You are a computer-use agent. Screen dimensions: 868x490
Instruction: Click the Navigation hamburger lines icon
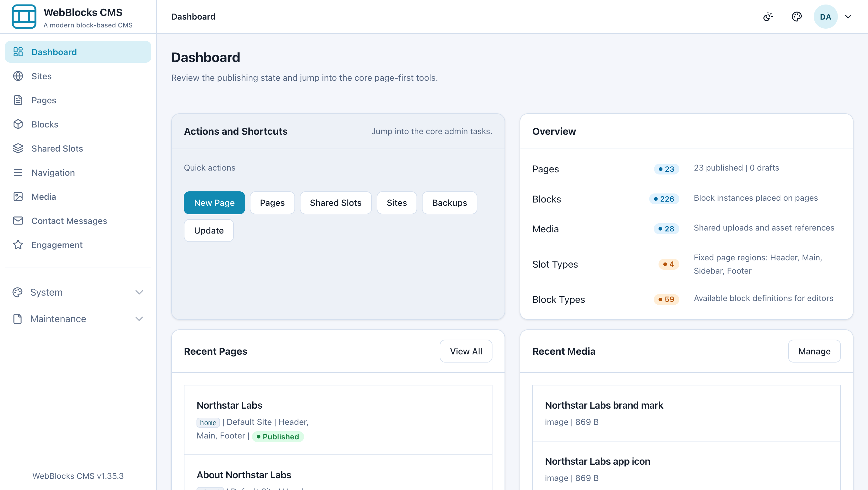click(x=18, y=173)
